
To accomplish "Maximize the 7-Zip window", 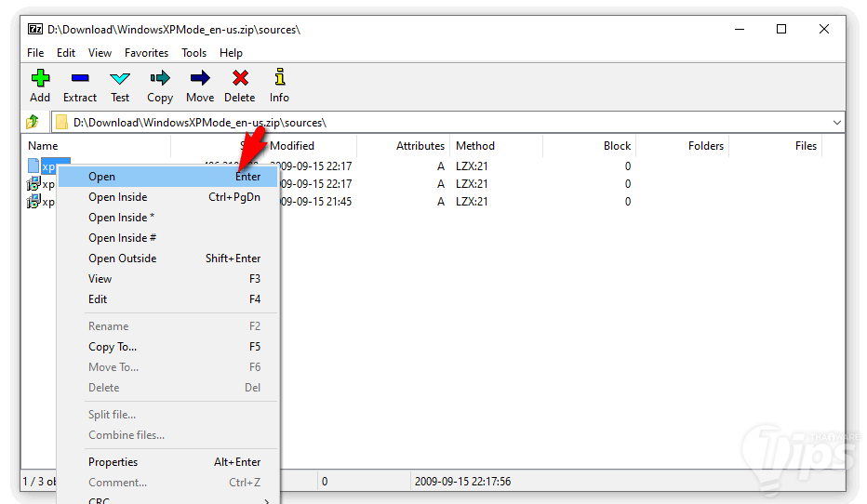I will (x=781, y=29).
